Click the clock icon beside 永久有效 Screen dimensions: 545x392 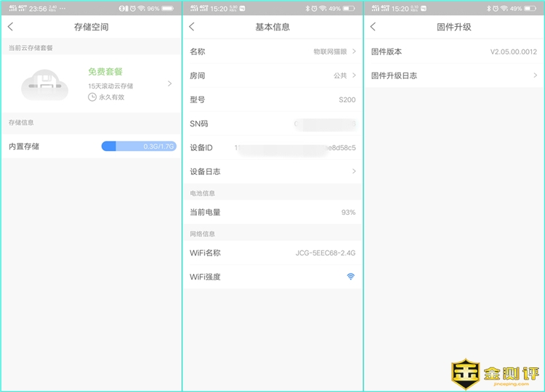(x=92, y=97)
